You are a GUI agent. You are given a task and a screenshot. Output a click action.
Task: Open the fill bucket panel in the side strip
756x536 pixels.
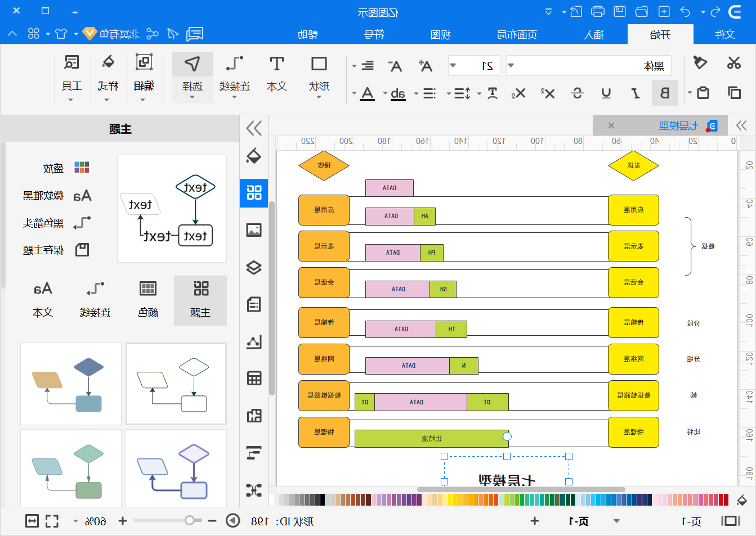[x=254, y=156]
